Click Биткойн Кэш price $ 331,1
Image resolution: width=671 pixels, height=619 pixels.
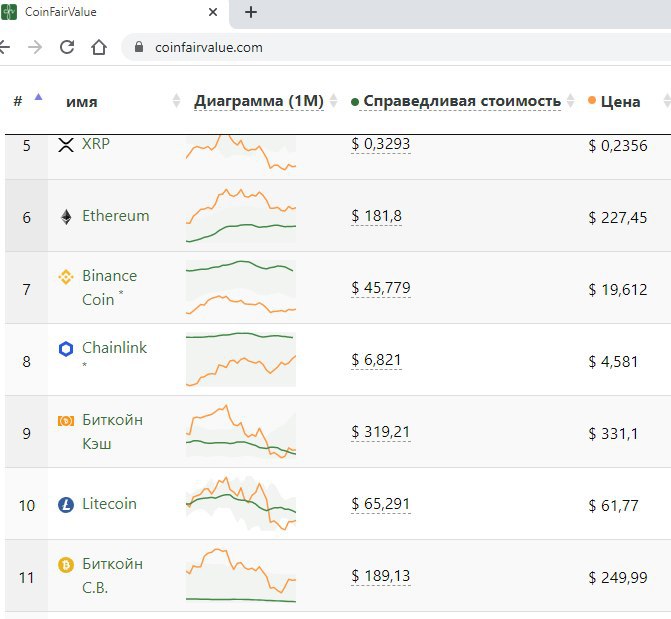click(613, 433)
